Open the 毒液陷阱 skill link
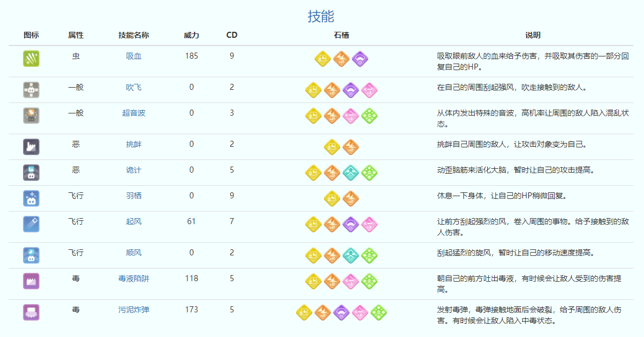 coord(134,279)
